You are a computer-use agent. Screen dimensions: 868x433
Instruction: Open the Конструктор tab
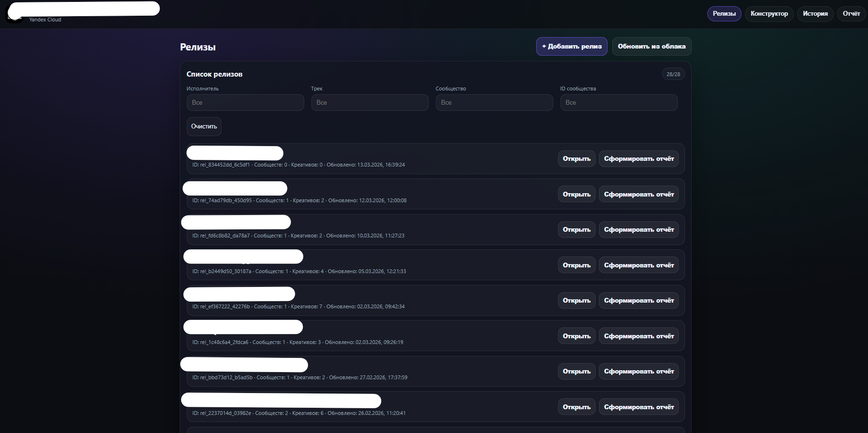[769, 14]
